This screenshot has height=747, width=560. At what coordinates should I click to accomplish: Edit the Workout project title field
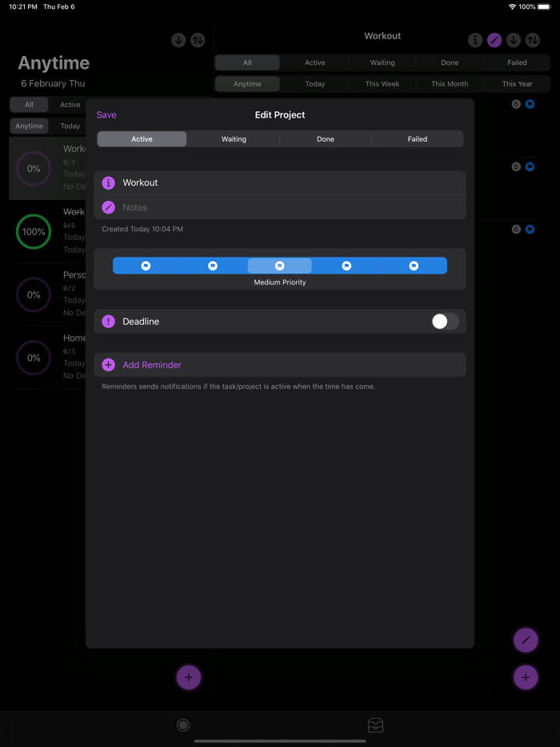[x=280, y=182]
